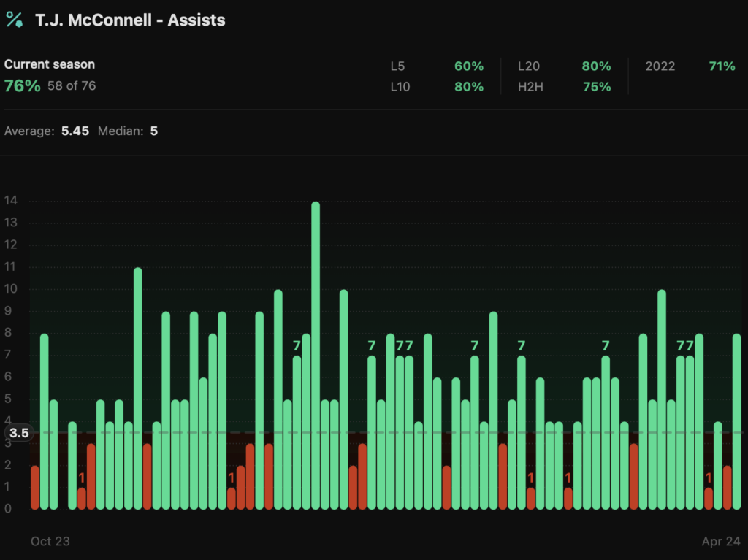
Task: Click the L5 label
Action: tap(397, 66)
